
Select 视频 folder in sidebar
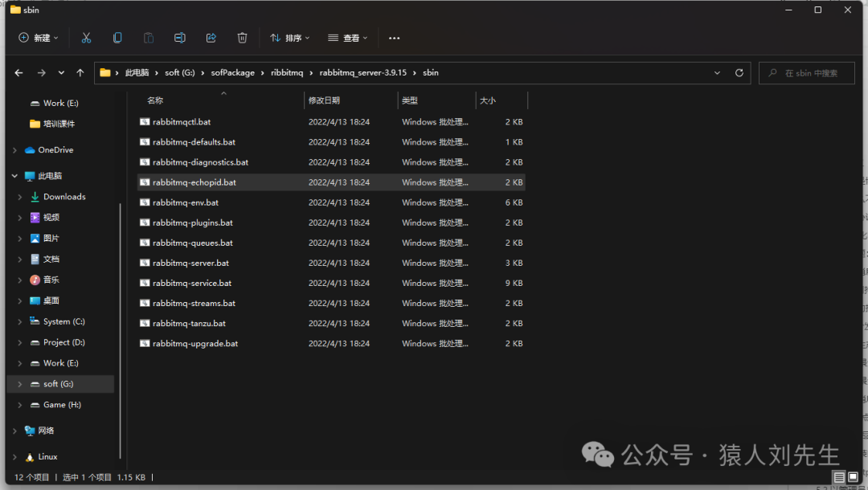click(51, 218)
